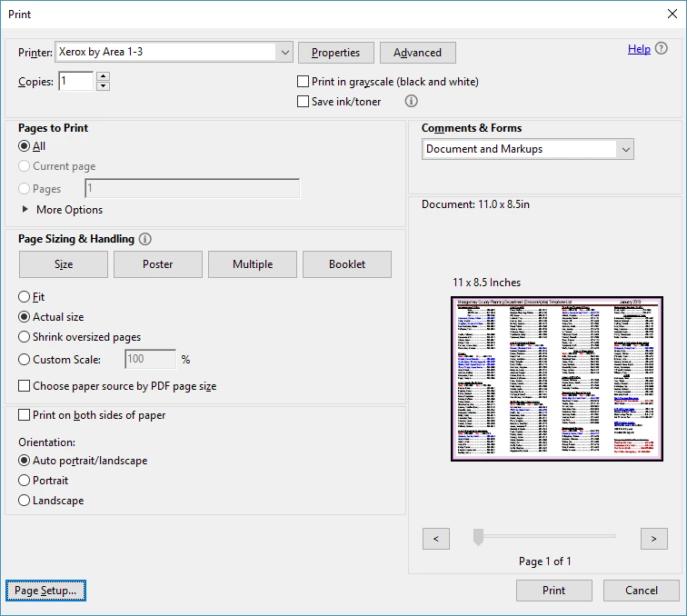This screenshot has height=616, width=687.
Task: Choose the Fit sizing option
Action: [x=25, y=296]
